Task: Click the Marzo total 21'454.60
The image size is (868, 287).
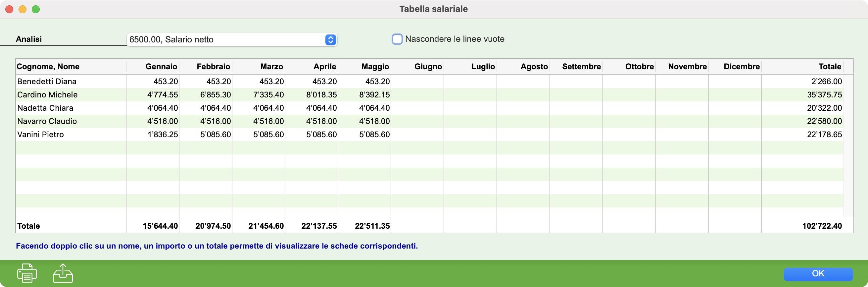Action: tap(266, 226)
